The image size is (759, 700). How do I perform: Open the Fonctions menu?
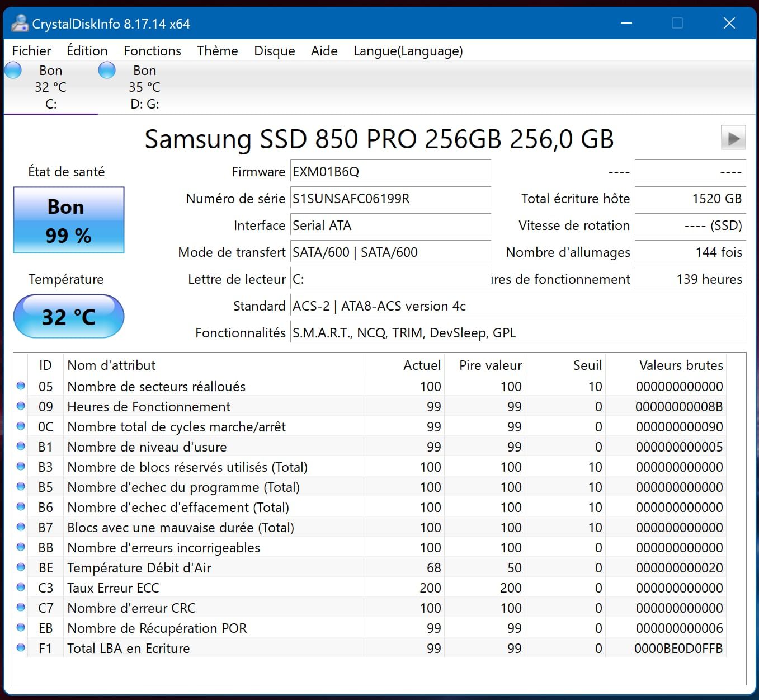tap(152, 51)
